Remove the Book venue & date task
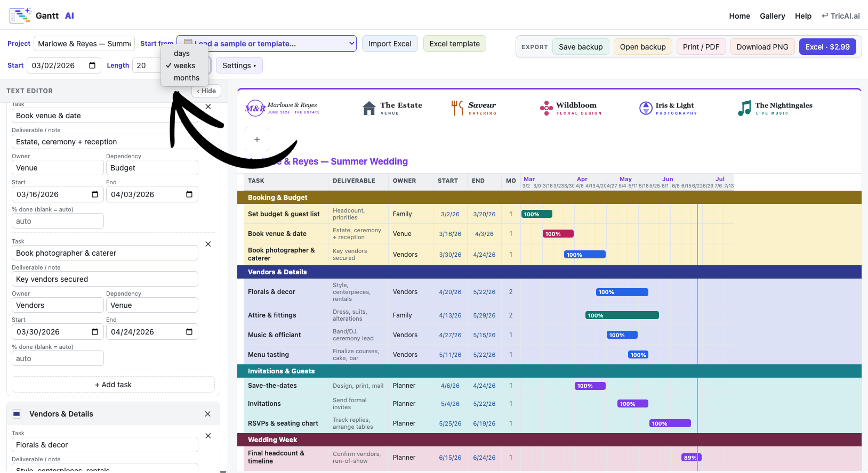 (x=208, y=107)
